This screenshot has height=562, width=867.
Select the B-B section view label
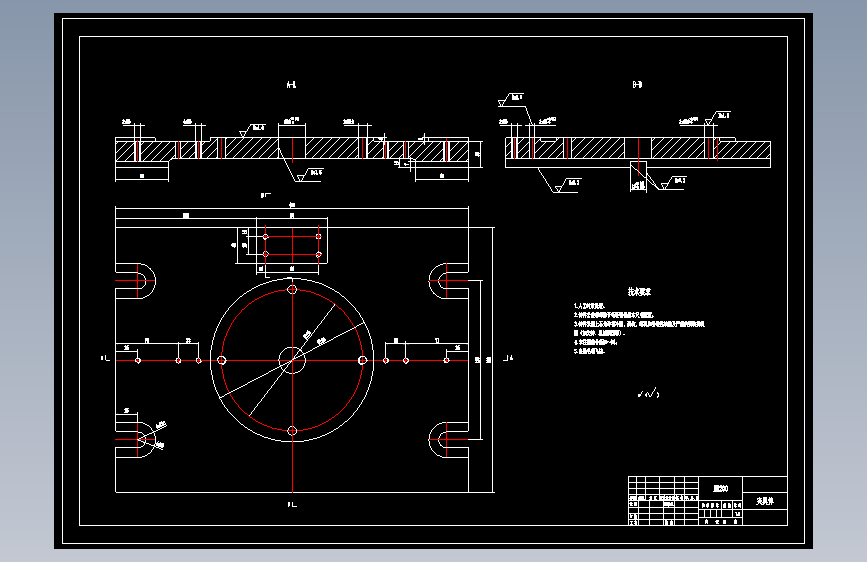pos(637,85)
